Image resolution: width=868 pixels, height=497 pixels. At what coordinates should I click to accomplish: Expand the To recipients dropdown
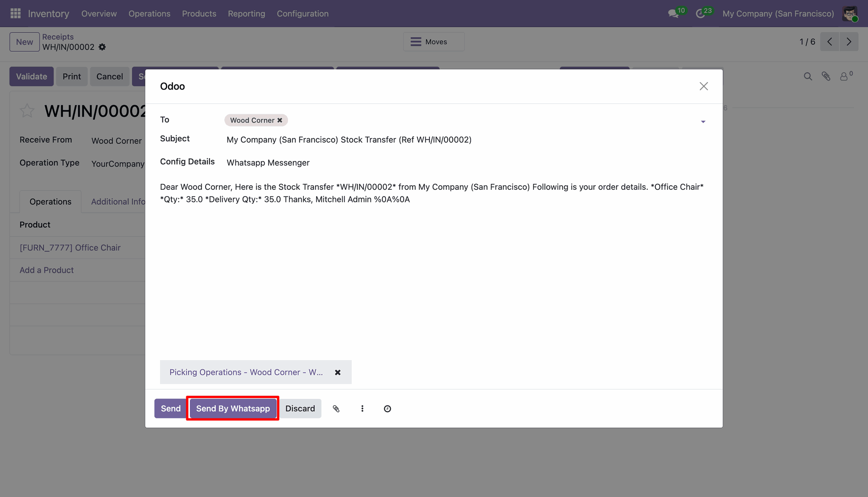coord(703,122)
